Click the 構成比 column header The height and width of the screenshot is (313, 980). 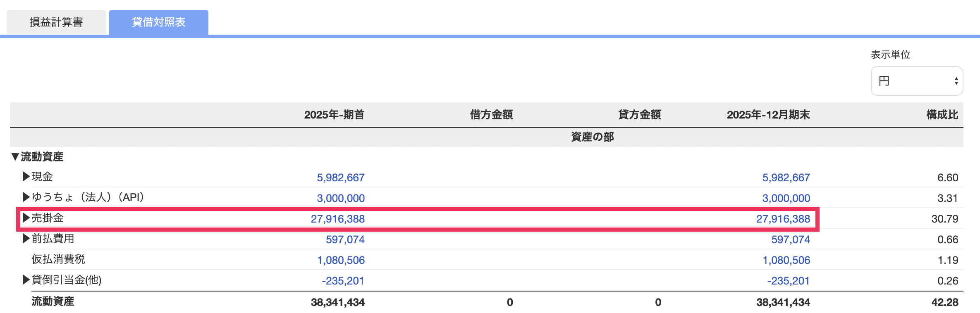(942, 115)
